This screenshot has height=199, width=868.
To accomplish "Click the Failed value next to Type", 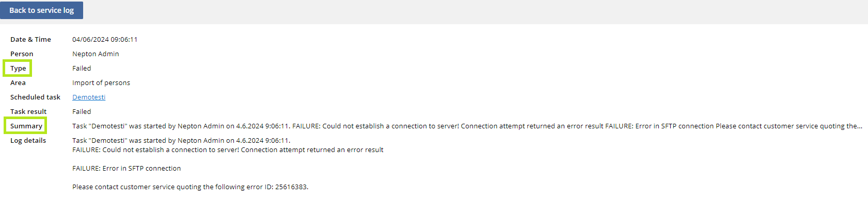I will pos(82,68).
